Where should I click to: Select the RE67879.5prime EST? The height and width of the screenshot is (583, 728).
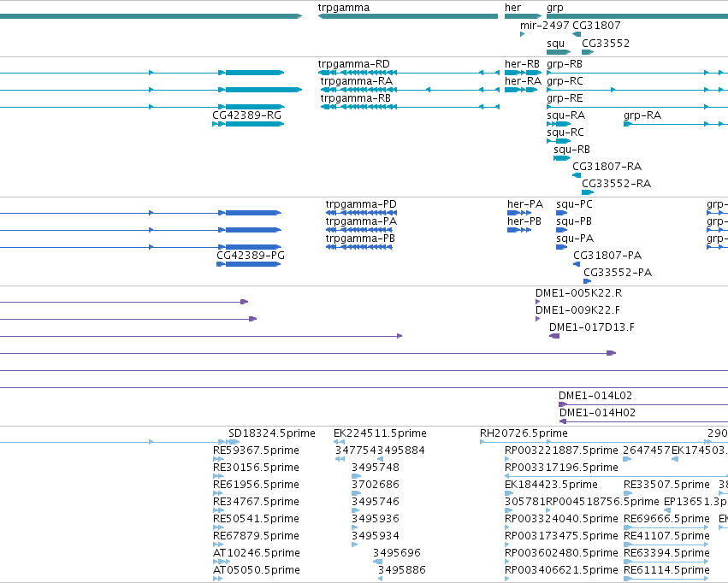[217, 545]
